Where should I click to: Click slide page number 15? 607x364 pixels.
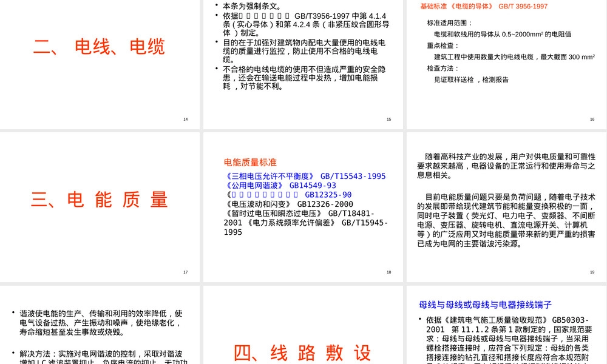coord(388,119)
